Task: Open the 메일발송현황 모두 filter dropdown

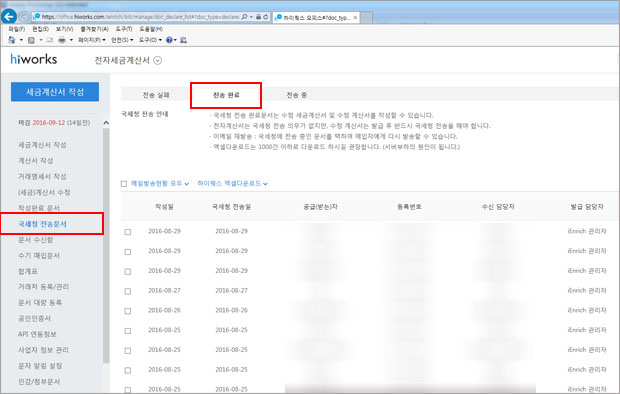Action: [x=160, y=184]
